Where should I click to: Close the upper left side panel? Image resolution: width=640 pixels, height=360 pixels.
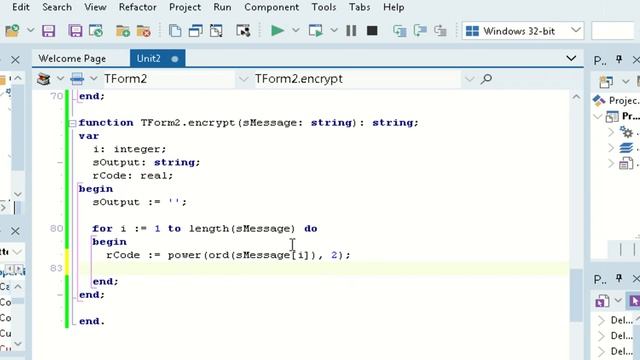tap(15, 60)
